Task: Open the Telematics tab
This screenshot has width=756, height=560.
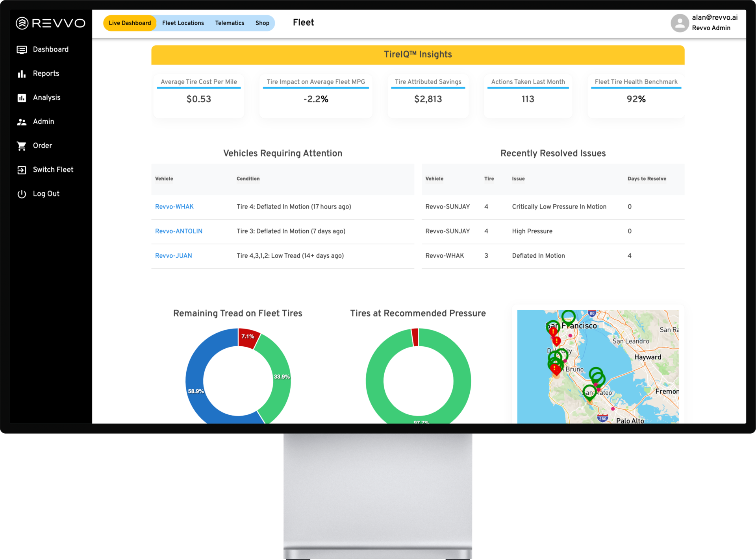Action: 230,23
